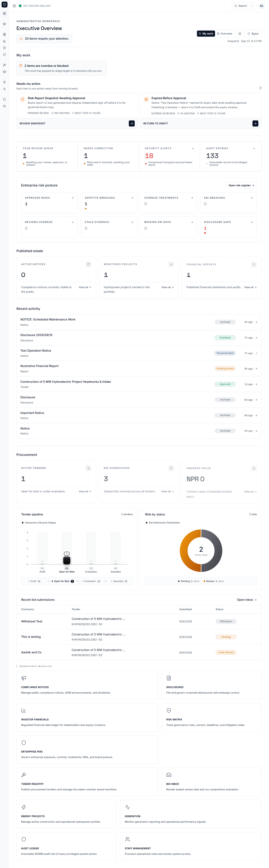Select Draft stage chip in tender pipeline
The width and height of the screenshot is (269, 868).
(34, 581)
